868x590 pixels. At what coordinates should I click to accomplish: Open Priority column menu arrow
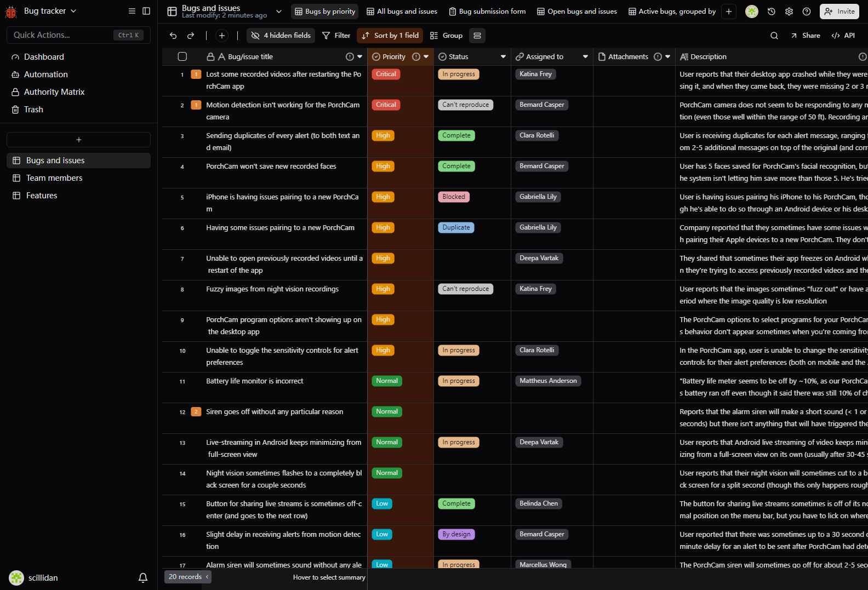(x=426, y=57)
